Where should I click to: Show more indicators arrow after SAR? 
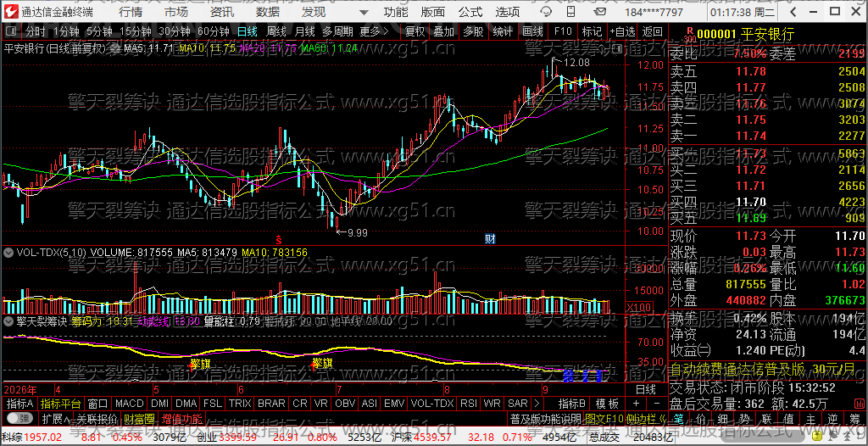point(537,404)
